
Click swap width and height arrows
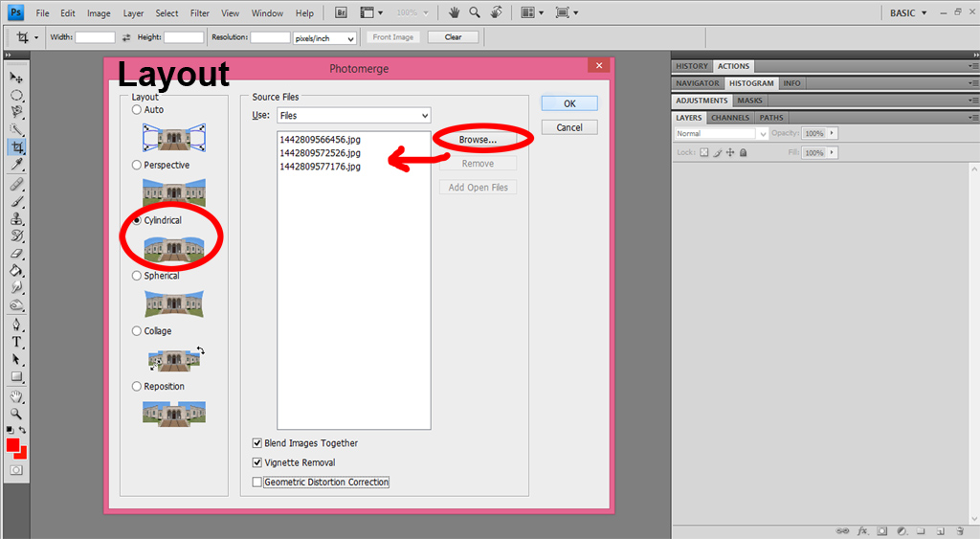[126, 37]
